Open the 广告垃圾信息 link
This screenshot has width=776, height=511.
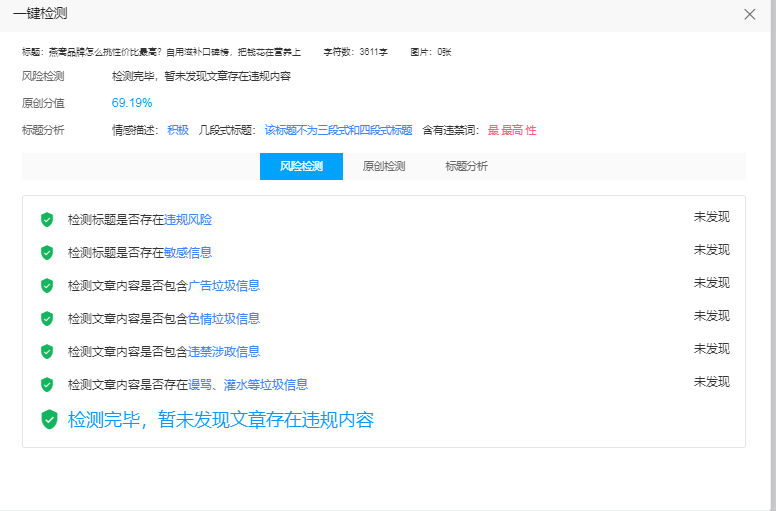224,286
